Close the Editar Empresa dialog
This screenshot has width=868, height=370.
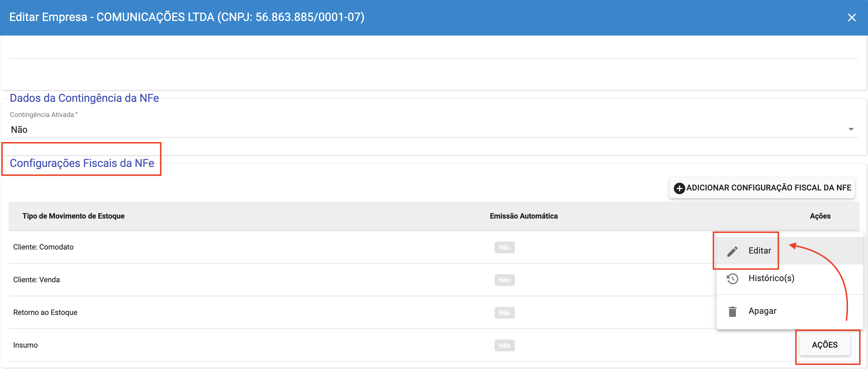[851, 17]
